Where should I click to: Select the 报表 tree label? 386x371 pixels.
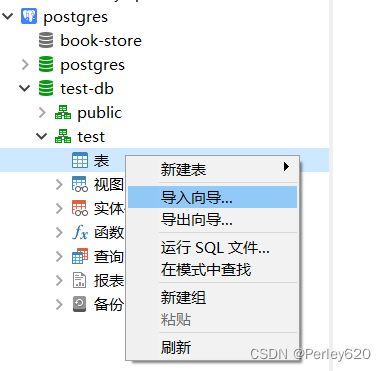click(x=109, y=281)
